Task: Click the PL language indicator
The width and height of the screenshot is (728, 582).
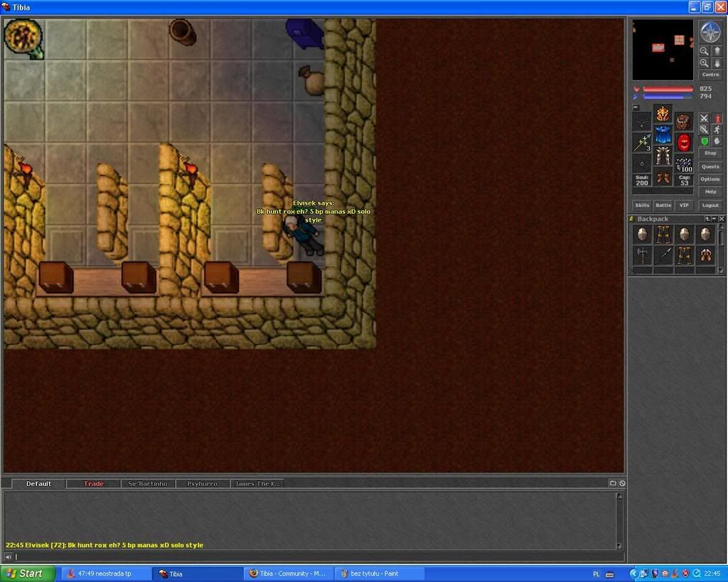Action: click(x=596, y=574)
